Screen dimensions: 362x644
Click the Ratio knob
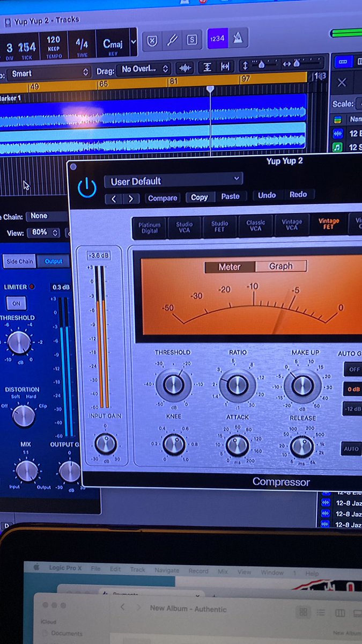237,384
